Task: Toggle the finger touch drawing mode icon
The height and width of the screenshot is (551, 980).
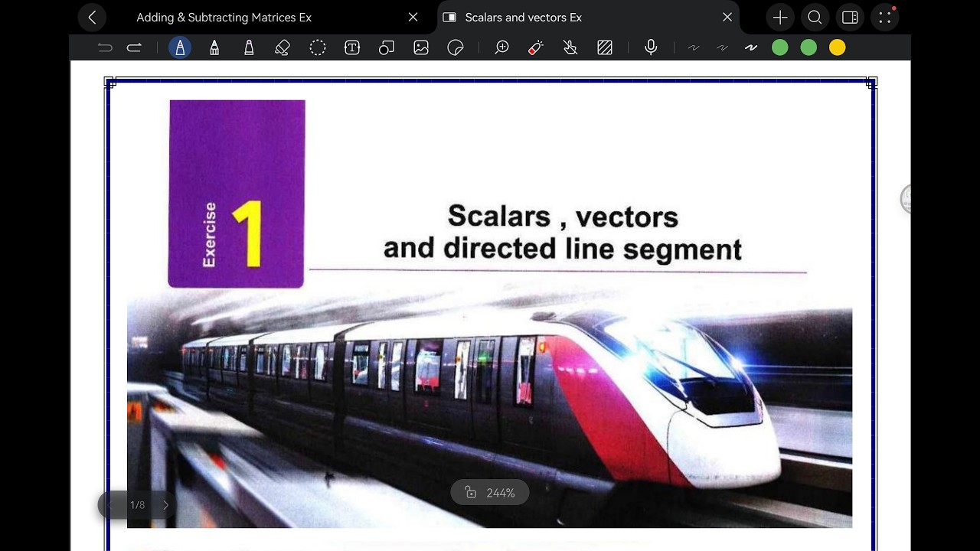Action: click(x=570, y=47)
